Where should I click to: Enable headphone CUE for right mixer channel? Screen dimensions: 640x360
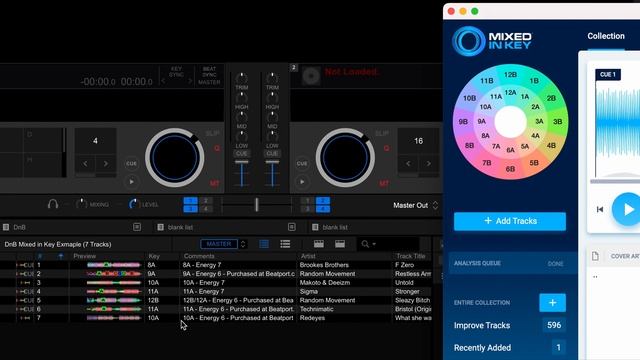(x=272, y=153)
